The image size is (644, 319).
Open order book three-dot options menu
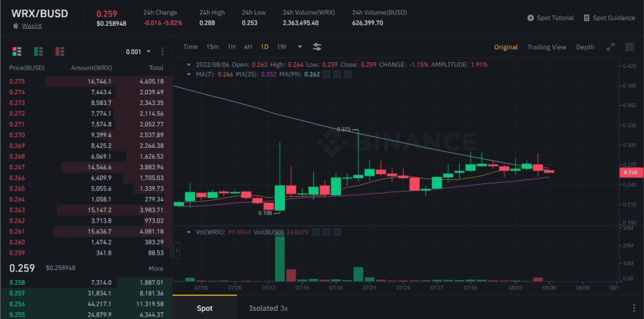tap(163, 52)
